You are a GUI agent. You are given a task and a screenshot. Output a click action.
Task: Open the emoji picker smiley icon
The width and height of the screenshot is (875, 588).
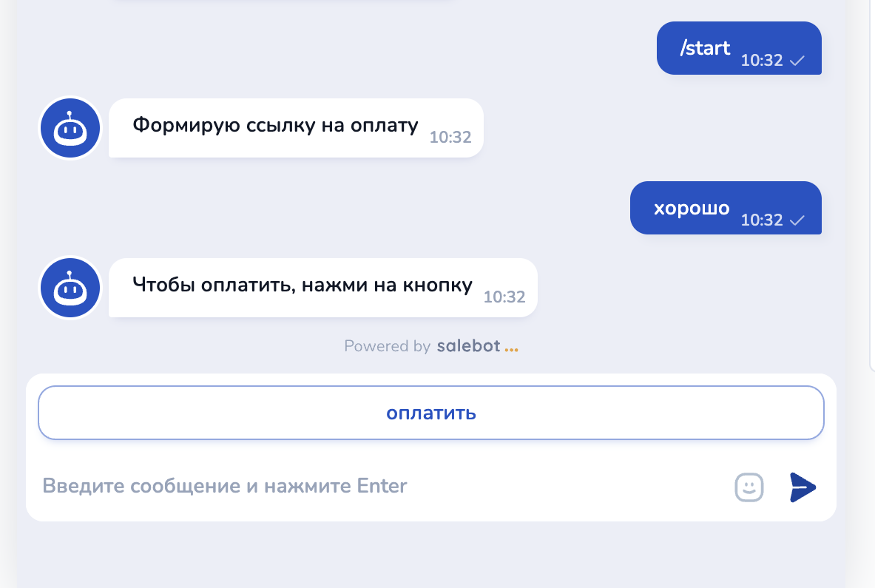749,487
